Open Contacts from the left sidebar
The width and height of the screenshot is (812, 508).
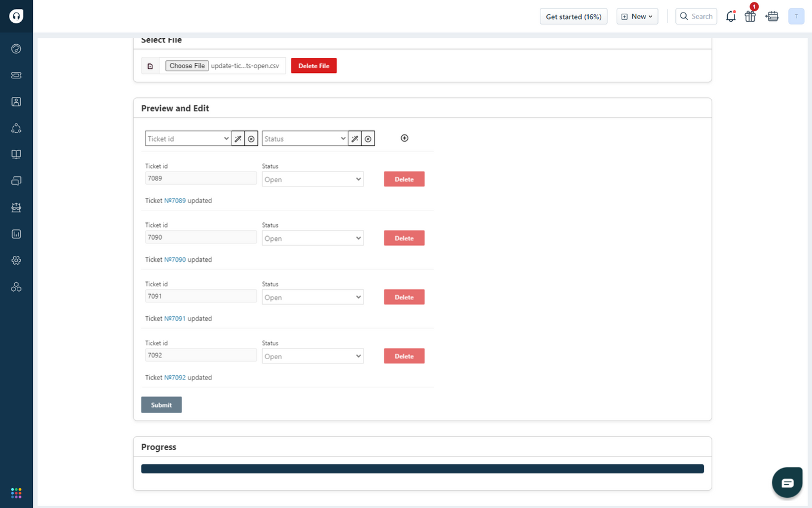pos(16,102)
